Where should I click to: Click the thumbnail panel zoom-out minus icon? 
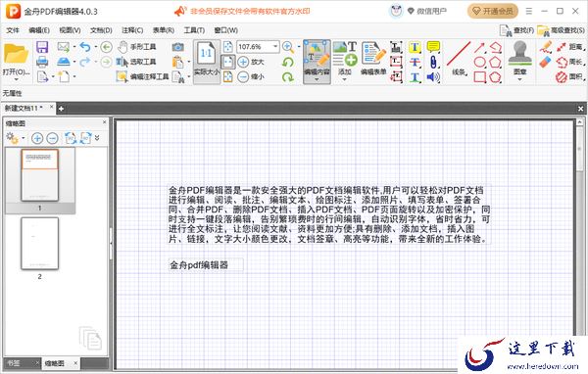click(x=52, y=138)
